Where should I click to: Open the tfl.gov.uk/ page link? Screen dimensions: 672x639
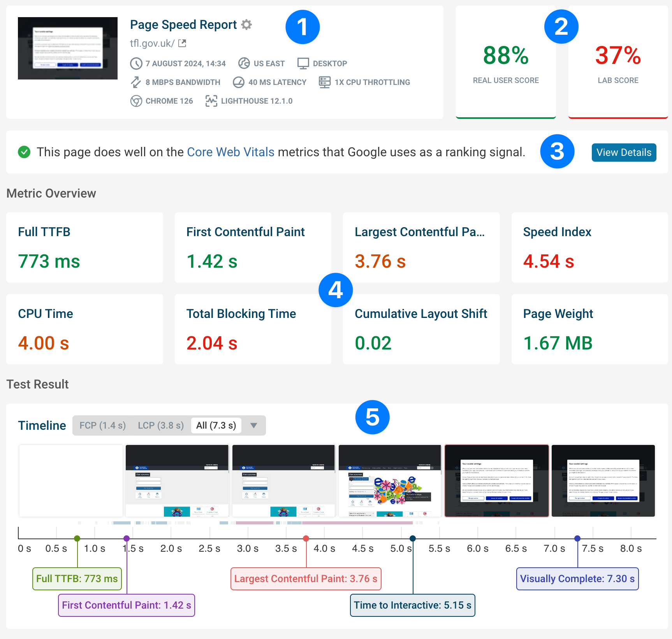(x=152, y=43)
